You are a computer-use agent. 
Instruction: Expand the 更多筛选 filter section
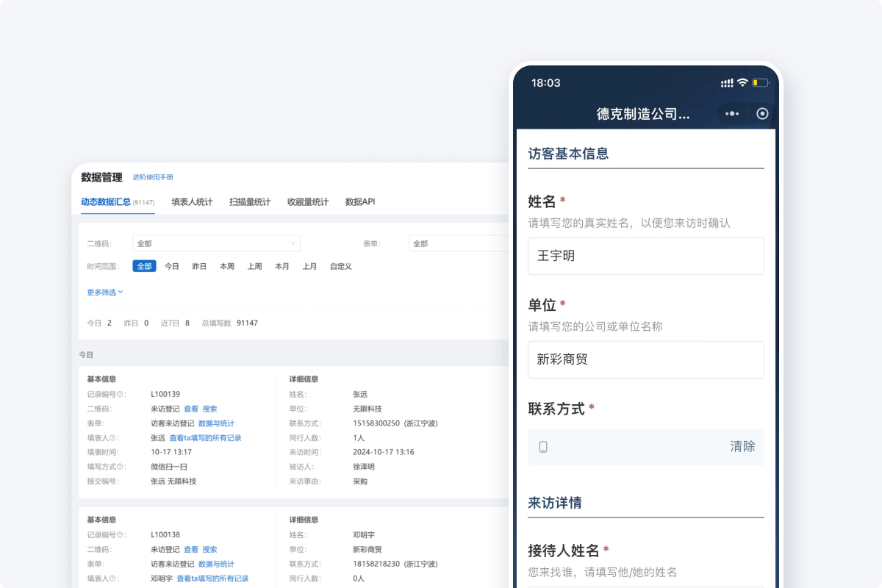[x=103, y=292]
